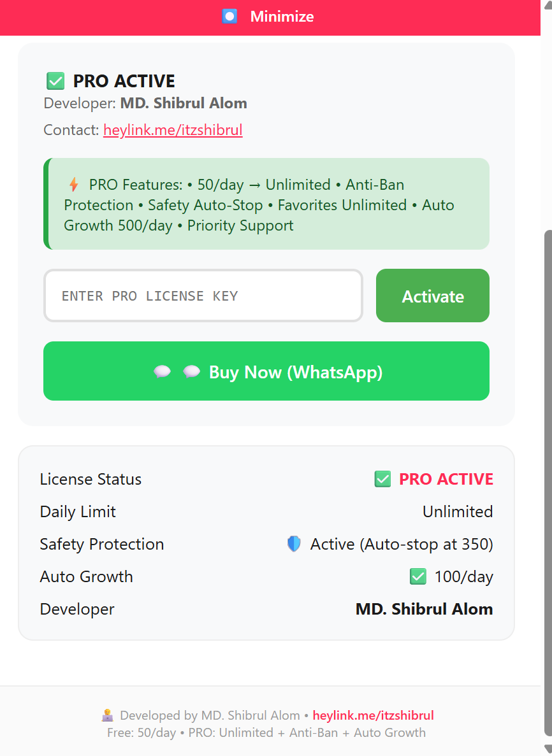The height and width of the screenshot is (756, 552).
Task: Click the License Status row label
Action: pos(91,479)
